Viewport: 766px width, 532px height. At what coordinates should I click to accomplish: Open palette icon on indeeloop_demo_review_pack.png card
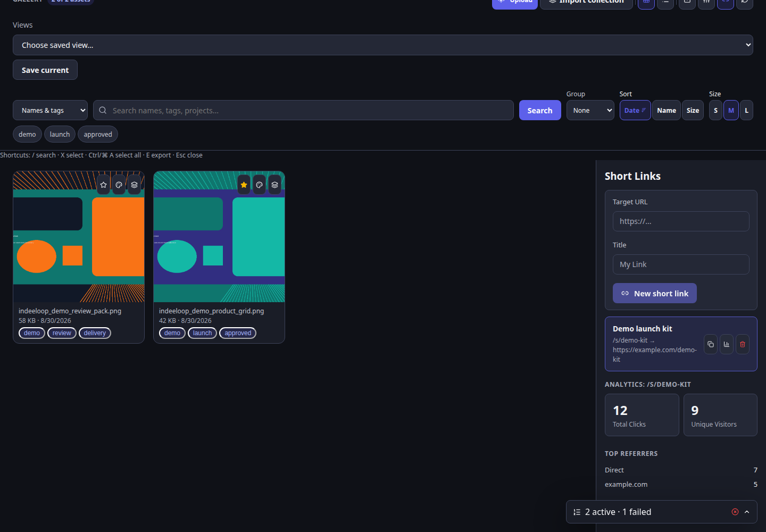[119, 185]
